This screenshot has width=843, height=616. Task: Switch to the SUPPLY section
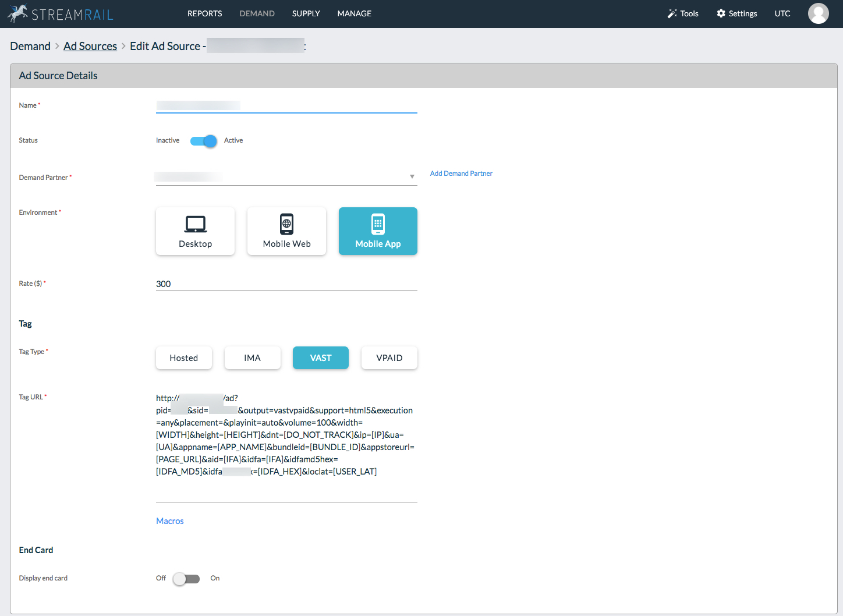pos(306,13)
